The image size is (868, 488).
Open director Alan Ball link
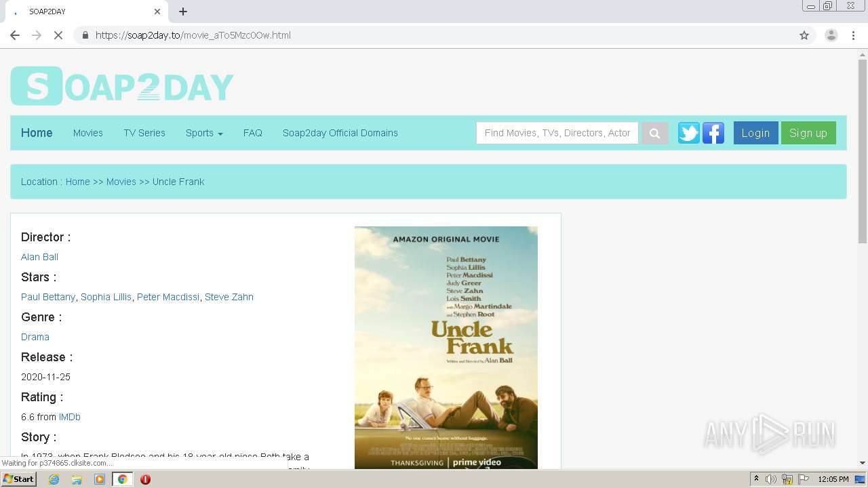tap(39, 257)
